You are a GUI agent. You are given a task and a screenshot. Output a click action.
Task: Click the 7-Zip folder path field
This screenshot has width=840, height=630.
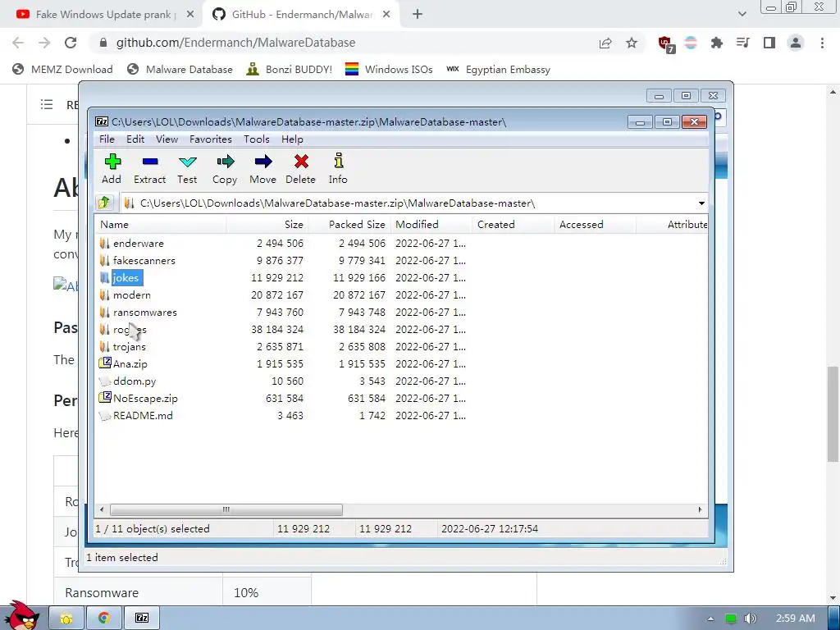[407, 203]
